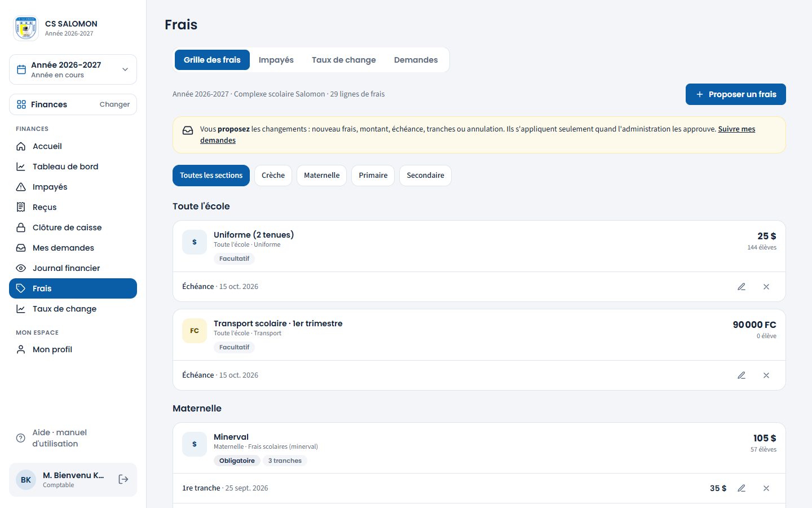Open Aide manuel d'utilisation

tap(73, 438)
